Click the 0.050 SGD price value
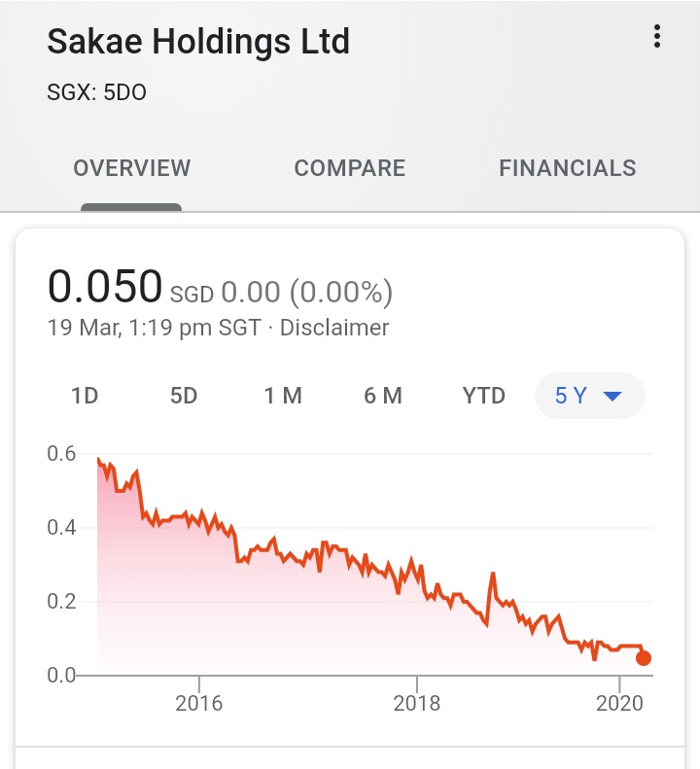This screenshot has height=769, width=700. (105, 287)
